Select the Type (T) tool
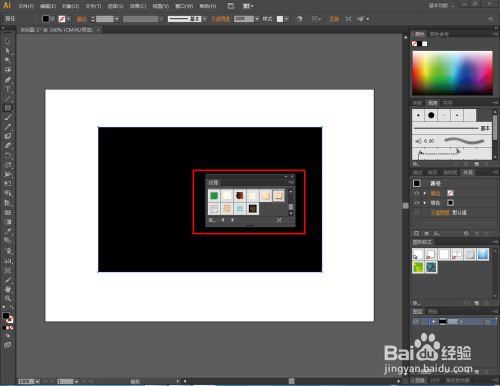The image size is (500, 386). coord(8,89)
